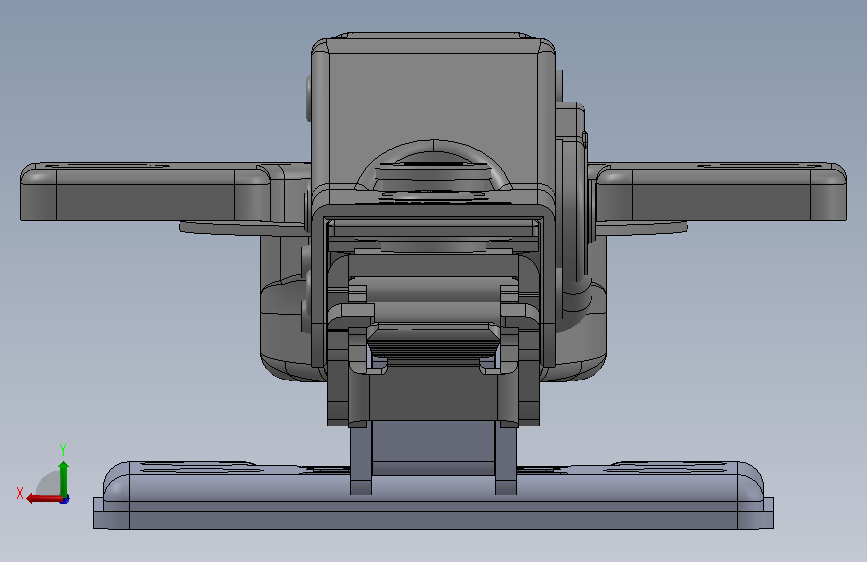Click the blue Z axis dot of triad
Screen dimensions: 867x562
tap(65, 499)
